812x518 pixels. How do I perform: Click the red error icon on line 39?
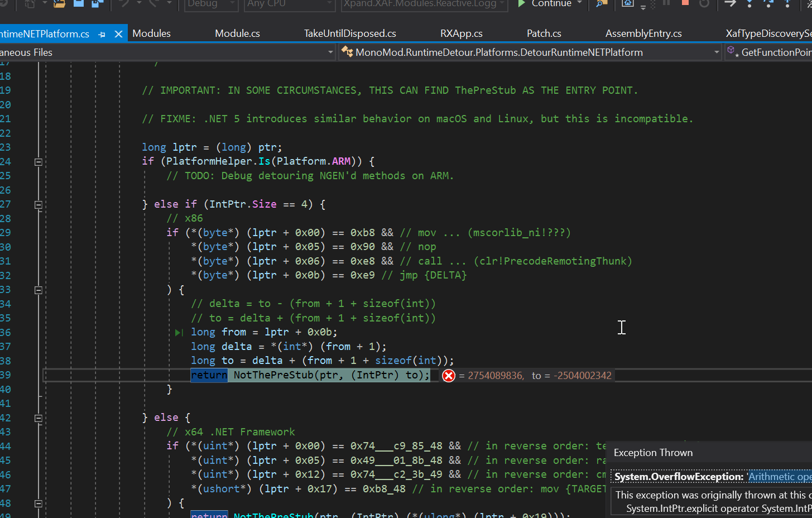pos(448,376)
